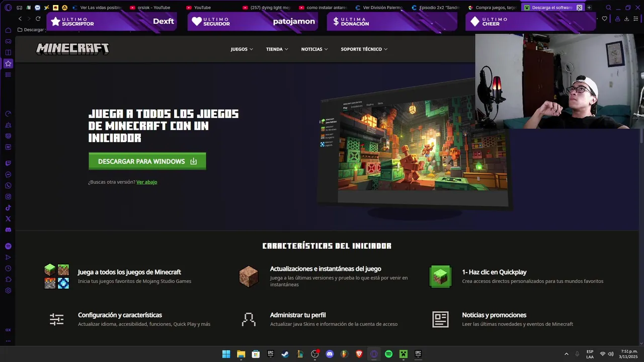
Task: Open the browser profile account icon
Action: point(617,19)
